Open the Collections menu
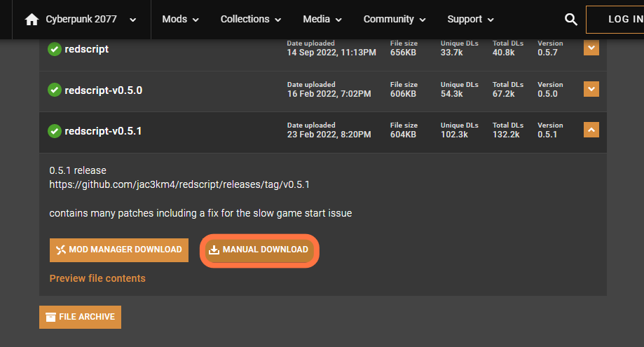The width and height of the screenshot is (644, 347). click(x=251, y=20)
